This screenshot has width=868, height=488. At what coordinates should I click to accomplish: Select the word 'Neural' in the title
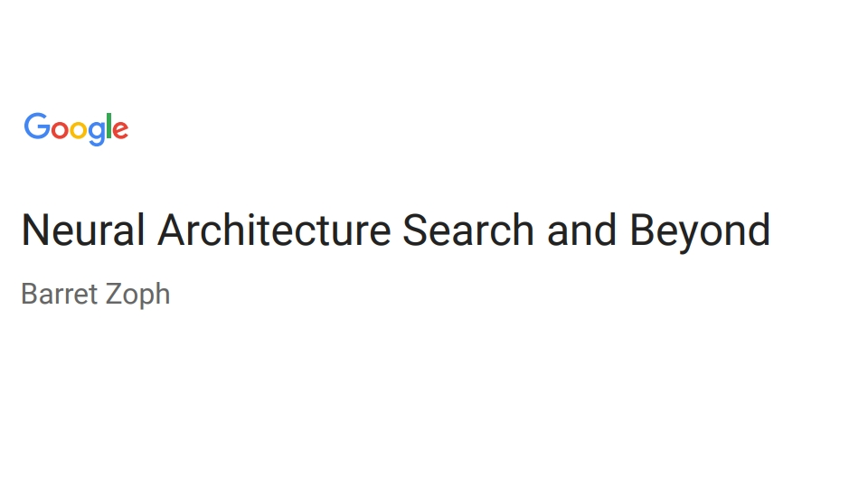pos(83,230)
